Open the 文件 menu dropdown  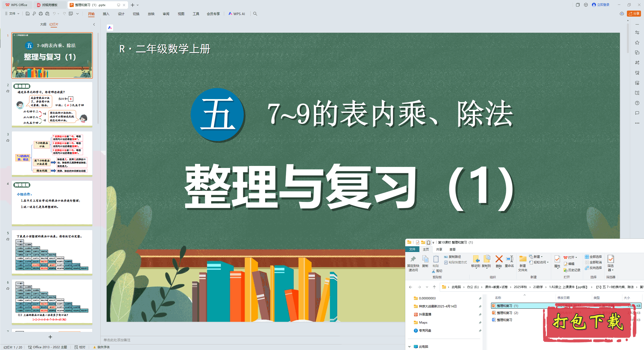[12, 14]
